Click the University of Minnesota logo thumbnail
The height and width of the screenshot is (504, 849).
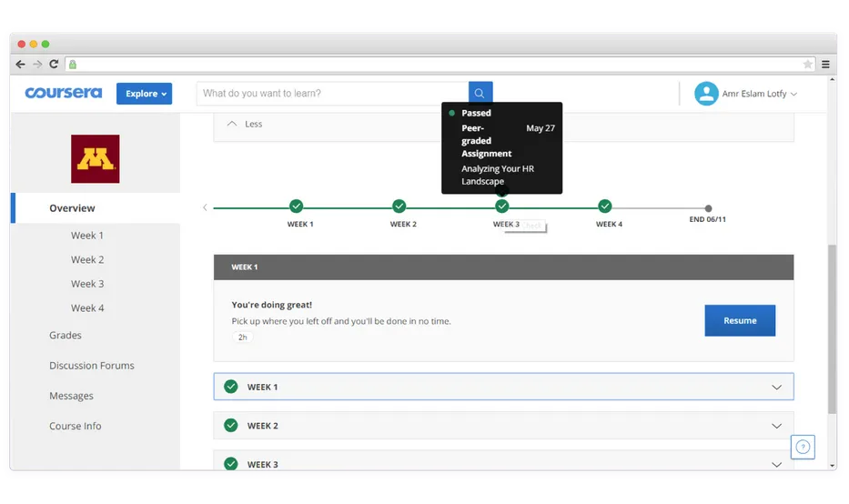point(96,159)
